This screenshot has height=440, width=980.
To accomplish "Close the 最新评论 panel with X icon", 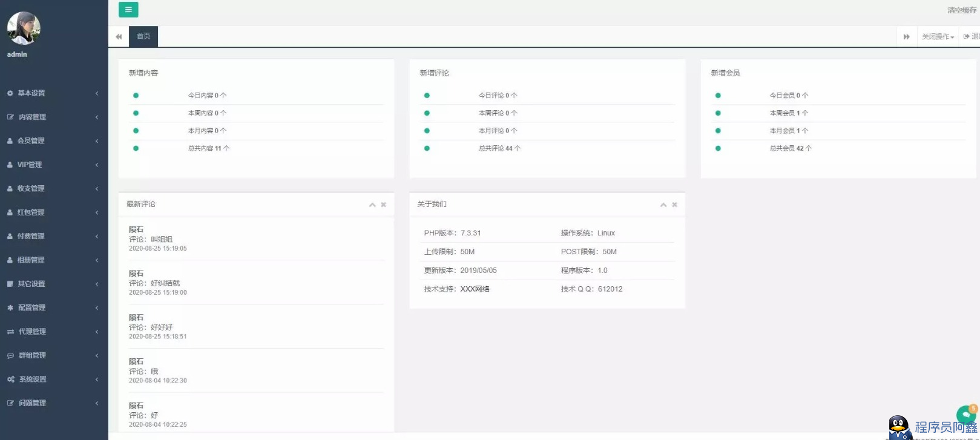I will 383,205.
